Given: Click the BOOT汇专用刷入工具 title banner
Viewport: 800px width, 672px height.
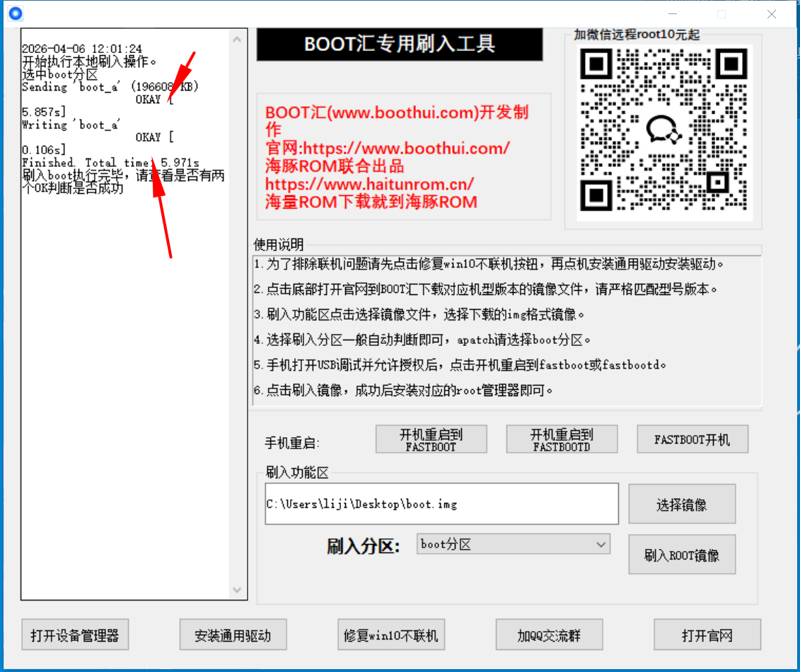Looking at the screenshot, I should 400,45.
